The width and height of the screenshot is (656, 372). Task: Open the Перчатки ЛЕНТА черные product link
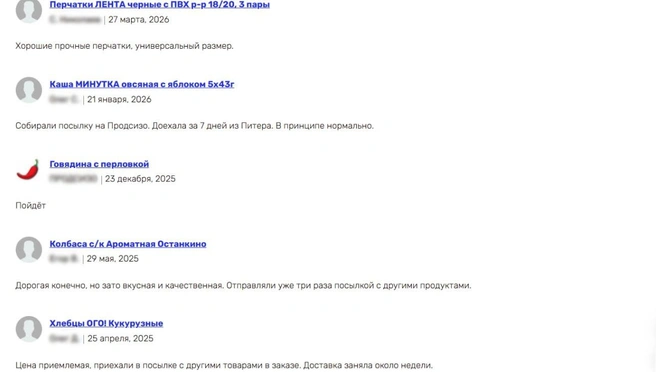[x=159, y=5]
